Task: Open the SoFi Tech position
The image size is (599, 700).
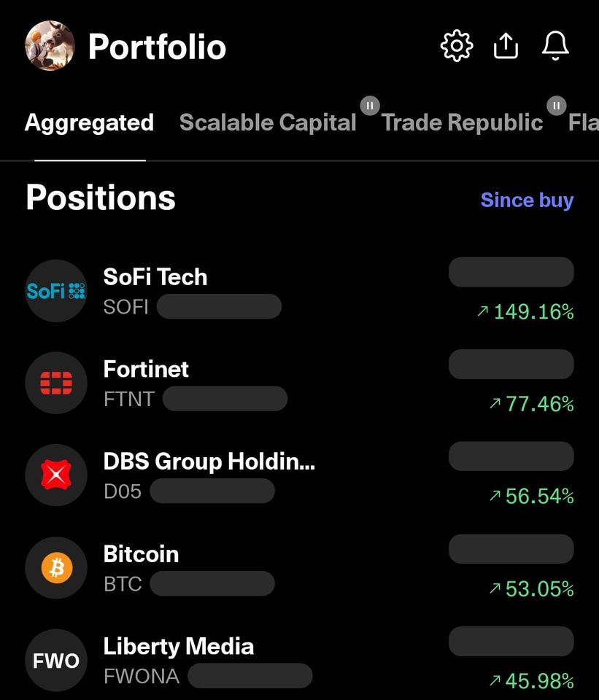Action: pos(299,291)
